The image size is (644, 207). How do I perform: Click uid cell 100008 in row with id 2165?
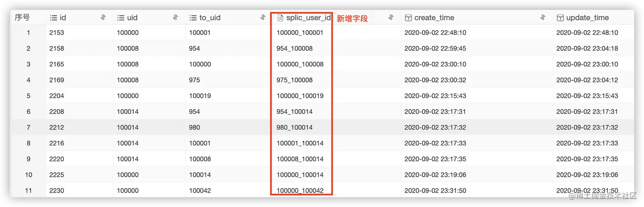coord(128,64)
